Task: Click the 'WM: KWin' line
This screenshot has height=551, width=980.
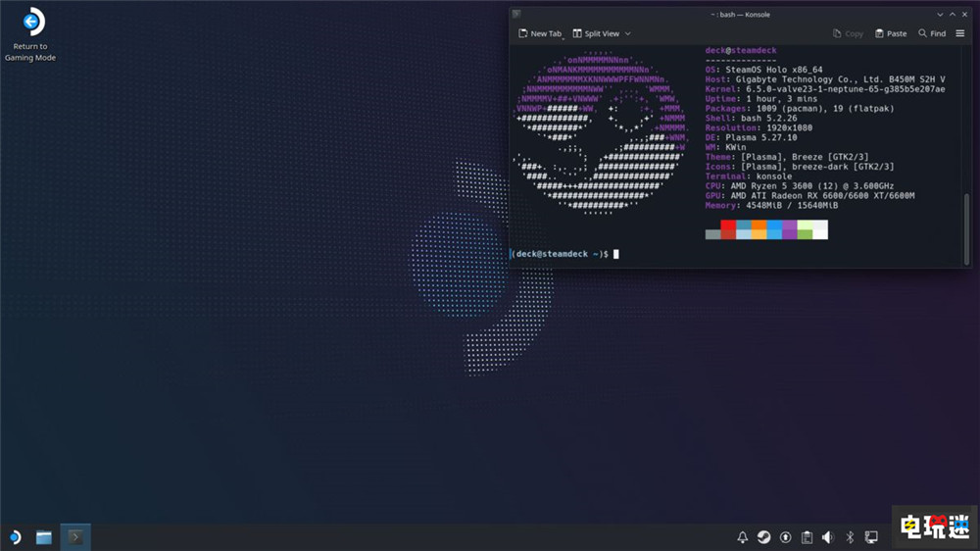Action: point(725,147)
